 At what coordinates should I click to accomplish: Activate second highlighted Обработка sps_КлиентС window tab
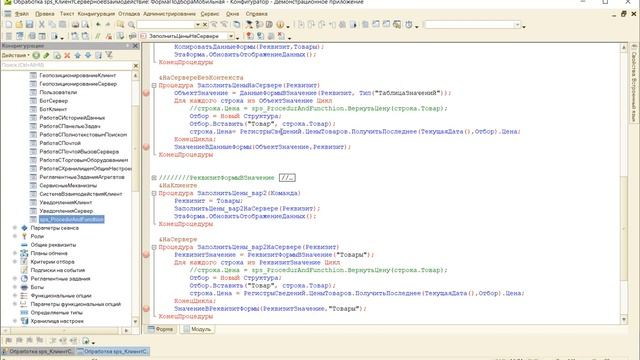113,351
